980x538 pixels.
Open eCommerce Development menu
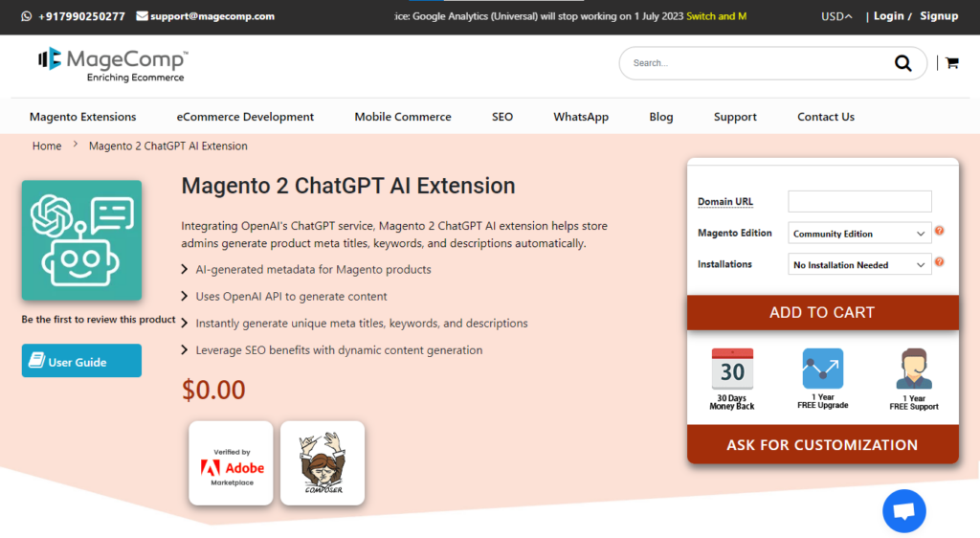pos(245,117)
